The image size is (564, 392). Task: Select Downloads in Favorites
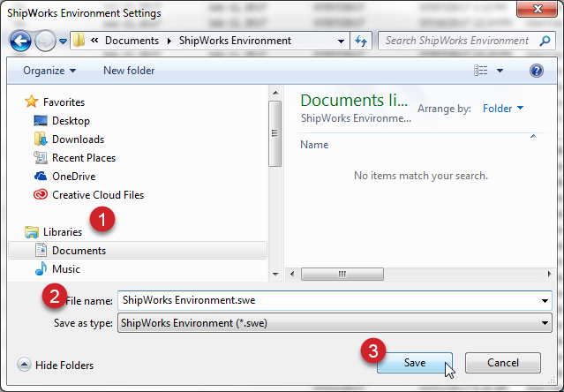pyautogui.click(x=78, y=139)
